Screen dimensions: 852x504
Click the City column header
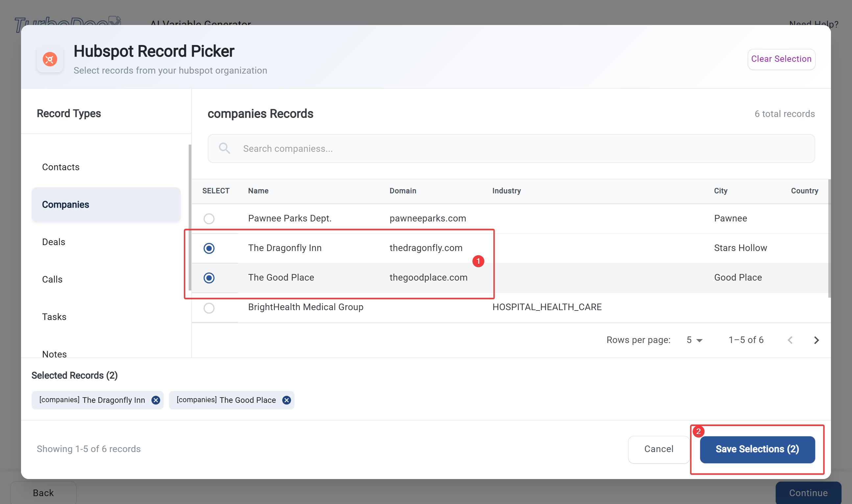[721, 191]
